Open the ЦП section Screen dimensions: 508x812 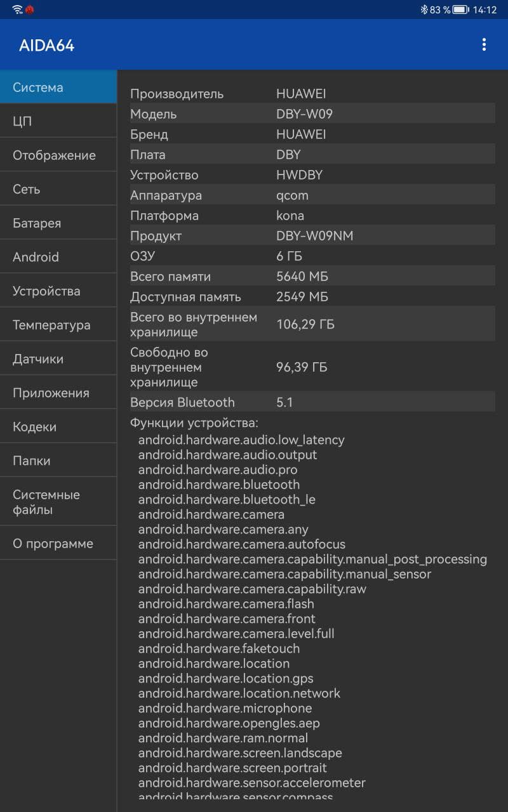[58, 121]
